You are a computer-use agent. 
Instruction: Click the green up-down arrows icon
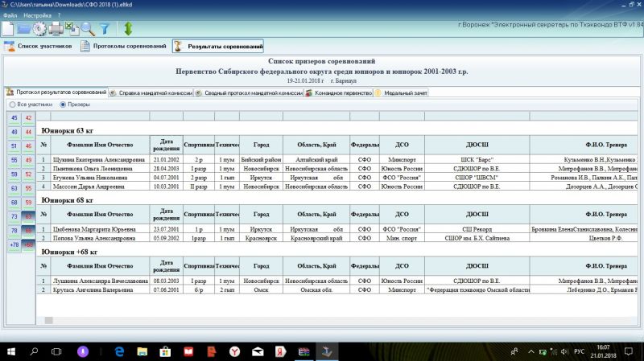point(128,29)
